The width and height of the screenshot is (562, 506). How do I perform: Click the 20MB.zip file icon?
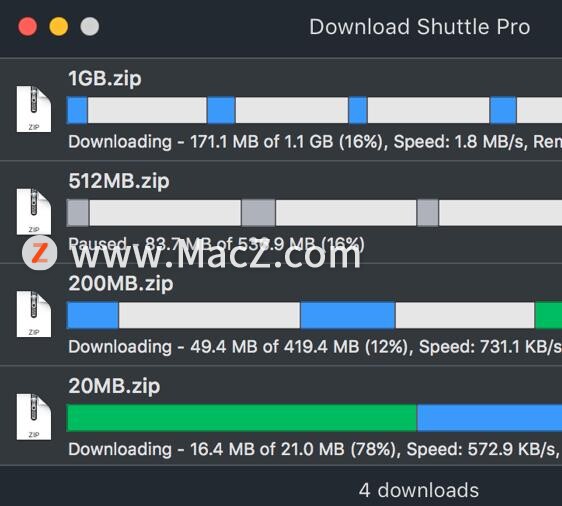point(34,416)
